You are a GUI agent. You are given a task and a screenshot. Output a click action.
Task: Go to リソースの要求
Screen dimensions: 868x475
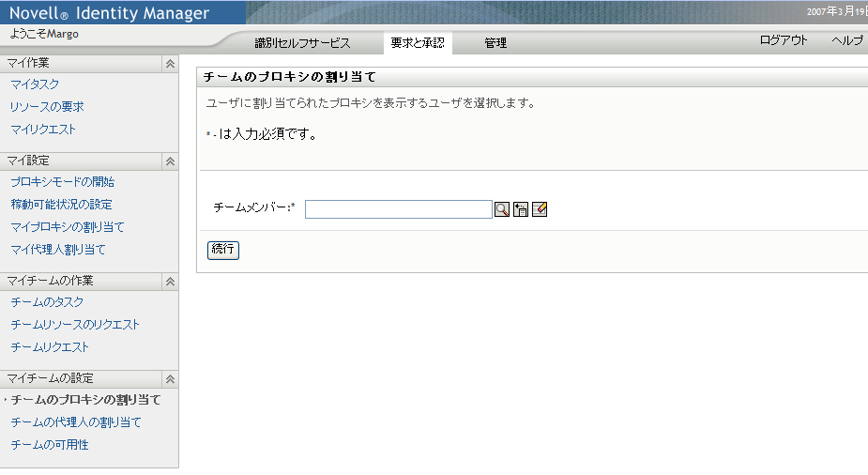point(47,106)
